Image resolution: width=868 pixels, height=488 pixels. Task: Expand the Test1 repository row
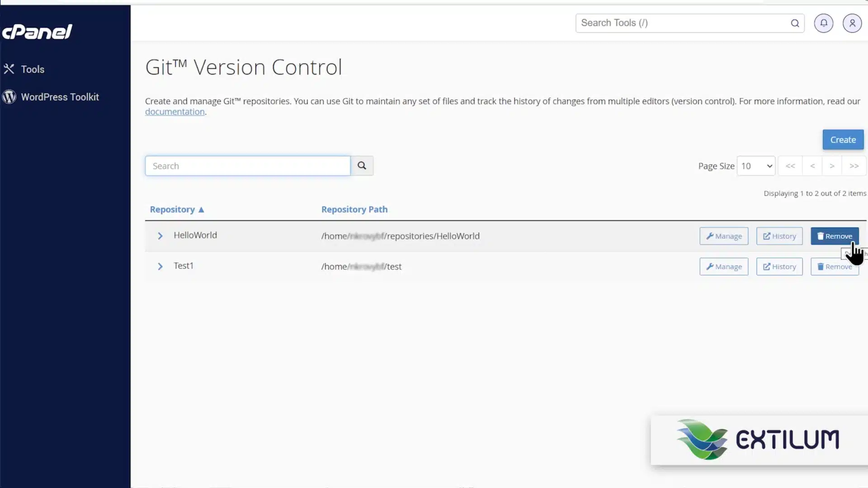pos(160,267)
